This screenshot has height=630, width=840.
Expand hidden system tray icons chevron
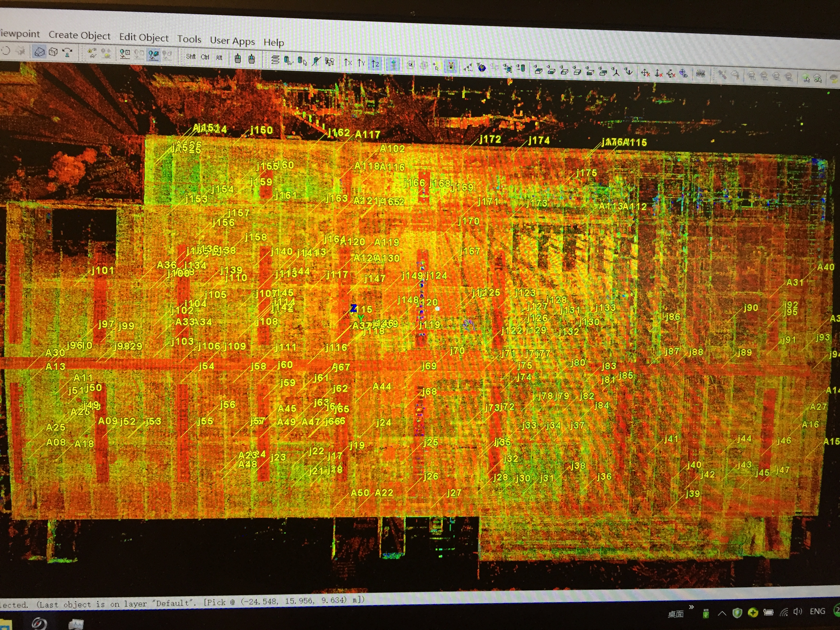(722, 613)
